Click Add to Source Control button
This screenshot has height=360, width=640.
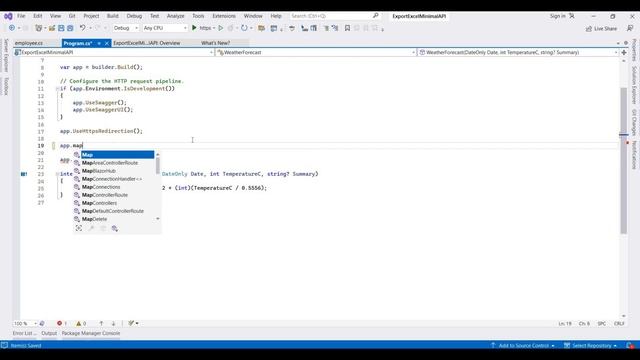[x=522, y=346]
